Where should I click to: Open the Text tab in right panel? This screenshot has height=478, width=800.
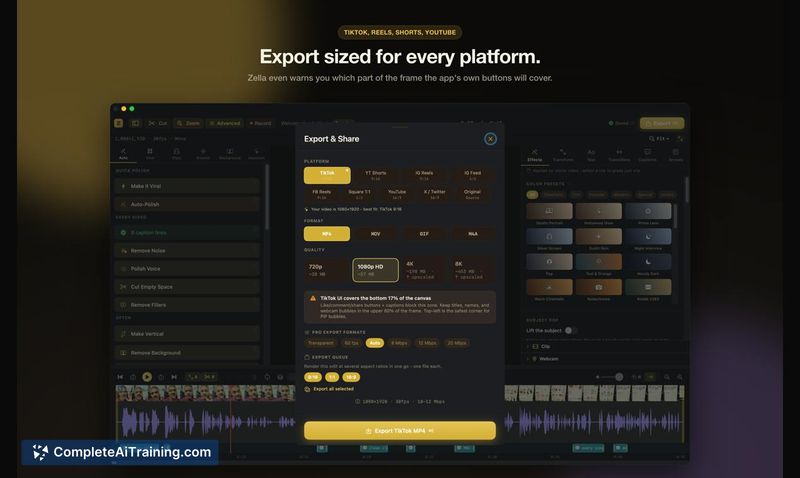[x=591, y=155]
